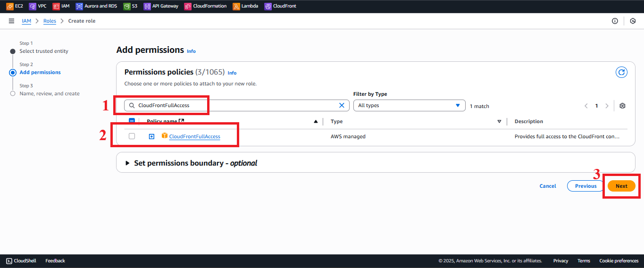
Task: Click the CloudShell terminal icon
Action: coord(9,260)
